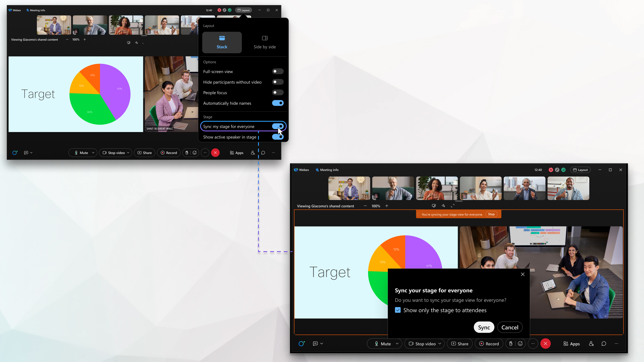Select the Stack layout option

click(x=222, y=42)
